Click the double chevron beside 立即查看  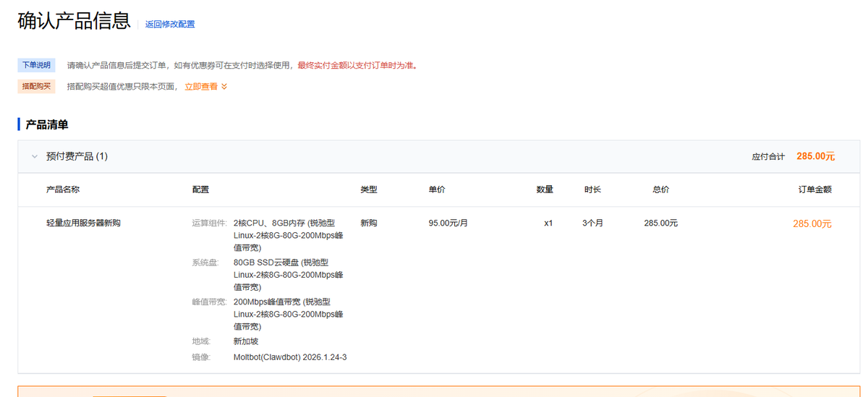coord(224,87)
